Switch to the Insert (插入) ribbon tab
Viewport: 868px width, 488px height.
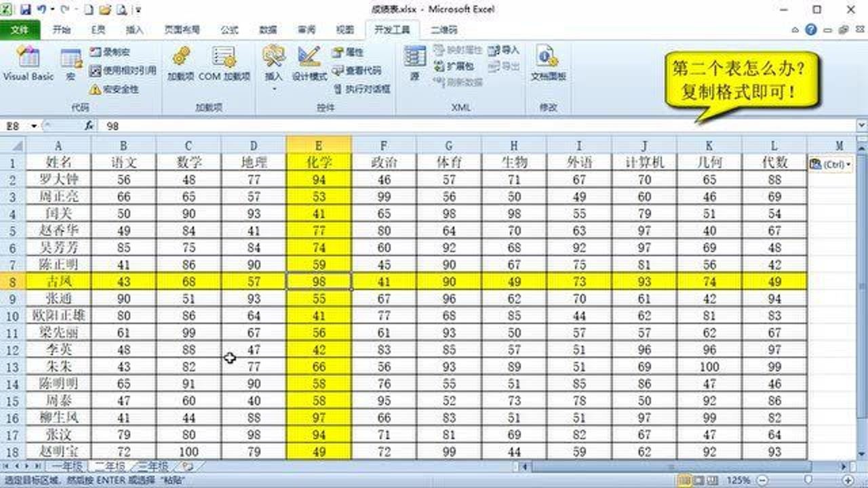(135, 30)
